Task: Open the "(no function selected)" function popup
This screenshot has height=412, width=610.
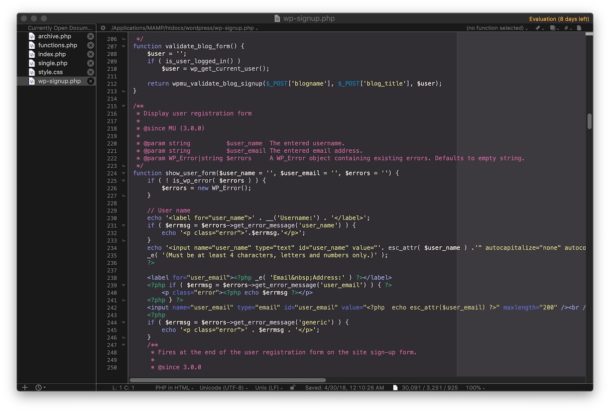Action: click(x=497, y=28)
